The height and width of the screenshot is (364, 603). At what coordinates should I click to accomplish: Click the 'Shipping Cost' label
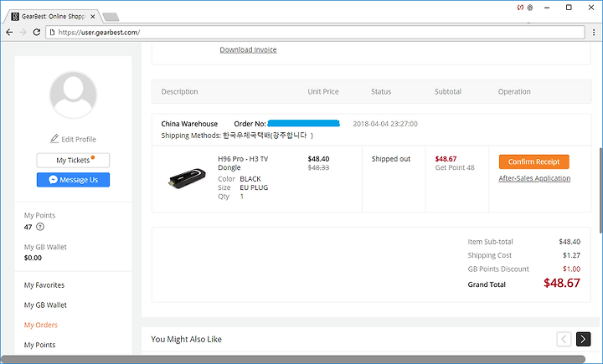pyautogui.click(x=490, y=255)
